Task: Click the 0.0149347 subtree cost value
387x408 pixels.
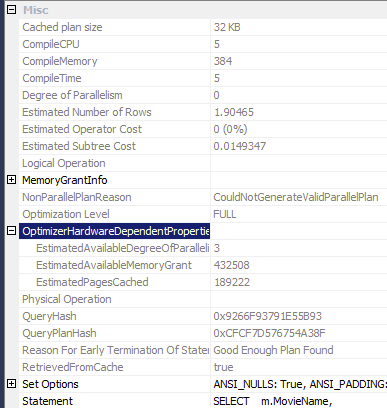Action: click(x=239, y=146)
